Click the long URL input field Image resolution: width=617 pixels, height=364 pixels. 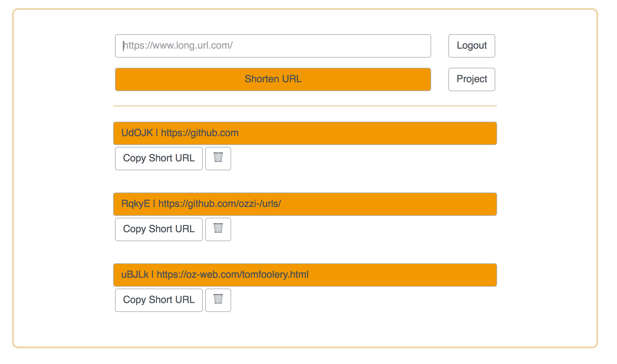point(273,46)
